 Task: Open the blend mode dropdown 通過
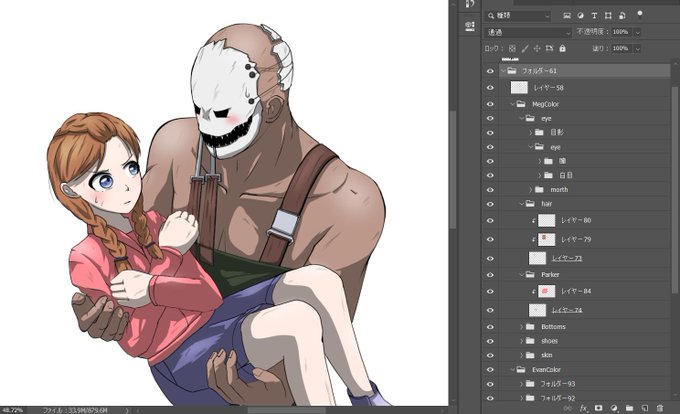pyautogui.click(x=529, y=33)
